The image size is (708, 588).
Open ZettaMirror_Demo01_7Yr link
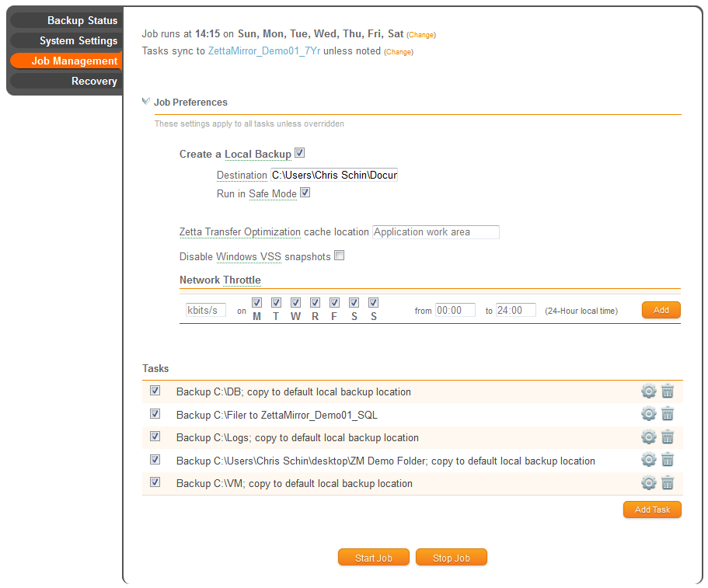(x=264, y=51)
